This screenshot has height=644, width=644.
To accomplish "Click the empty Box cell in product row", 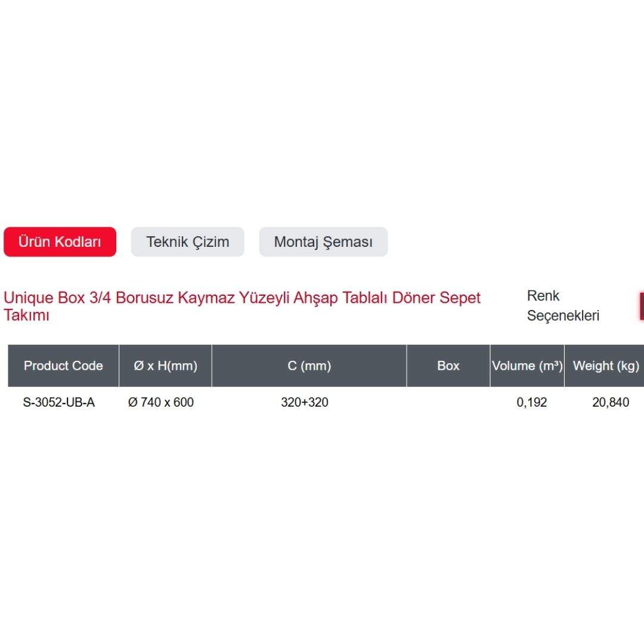I will coord(448,402).
